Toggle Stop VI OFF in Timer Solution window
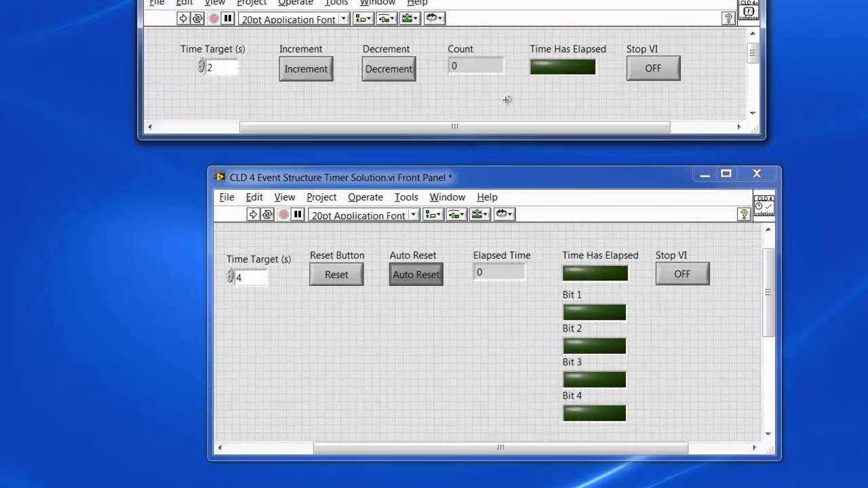The image size is (868, 488). click(x=682, y=274)
